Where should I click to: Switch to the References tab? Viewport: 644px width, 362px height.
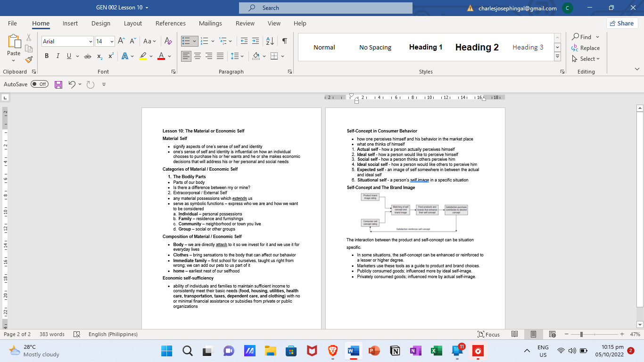[170, 23]
